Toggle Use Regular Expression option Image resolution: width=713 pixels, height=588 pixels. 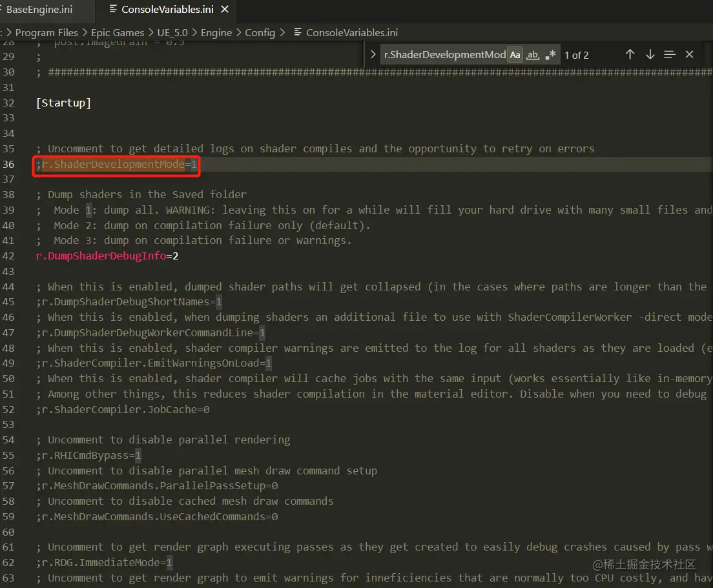pos(550,55)
